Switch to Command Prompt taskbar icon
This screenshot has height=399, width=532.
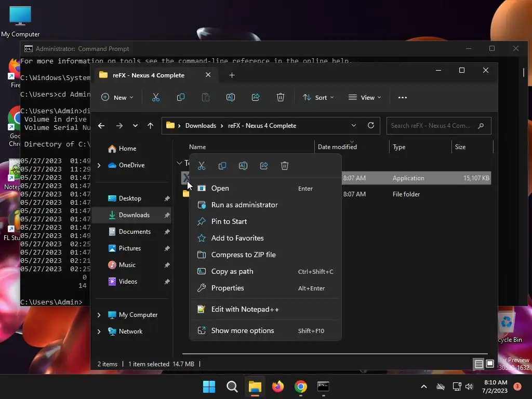coord(323,387)
